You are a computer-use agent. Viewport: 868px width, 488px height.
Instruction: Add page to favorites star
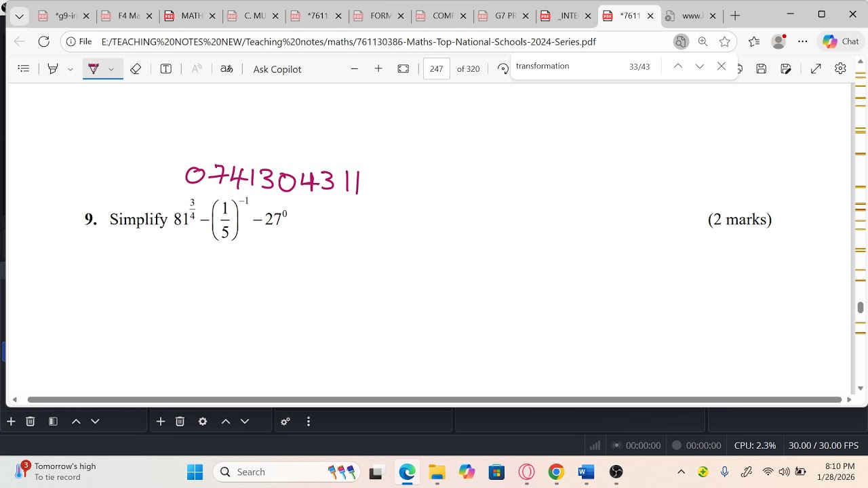tap(724, 41)
